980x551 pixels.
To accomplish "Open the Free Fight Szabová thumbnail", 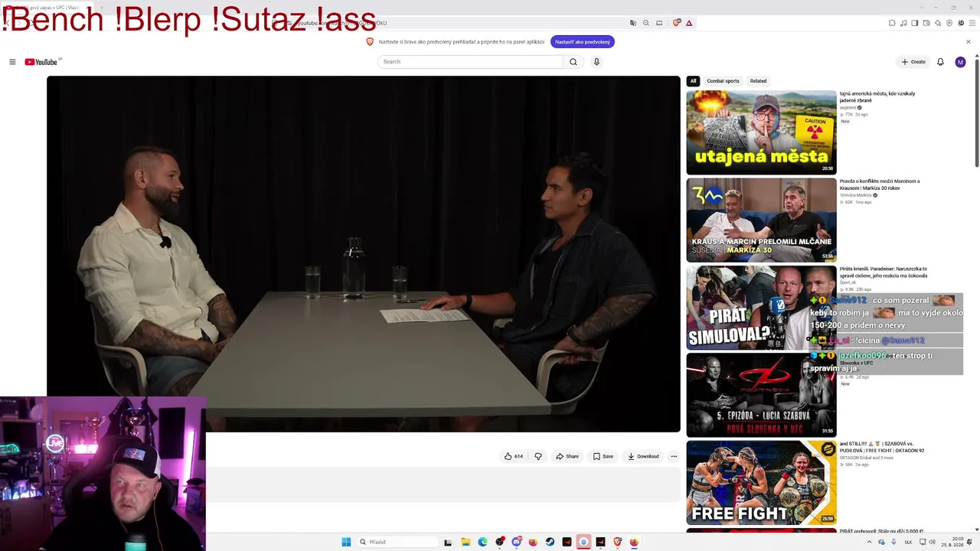I will [761, 483].
